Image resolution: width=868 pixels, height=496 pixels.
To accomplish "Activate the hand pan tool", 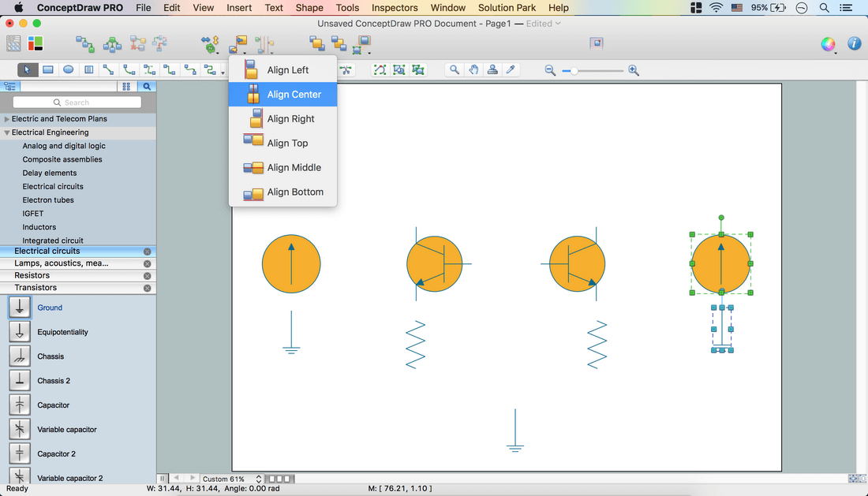I will pyautogui.click(x=473, y=70).
